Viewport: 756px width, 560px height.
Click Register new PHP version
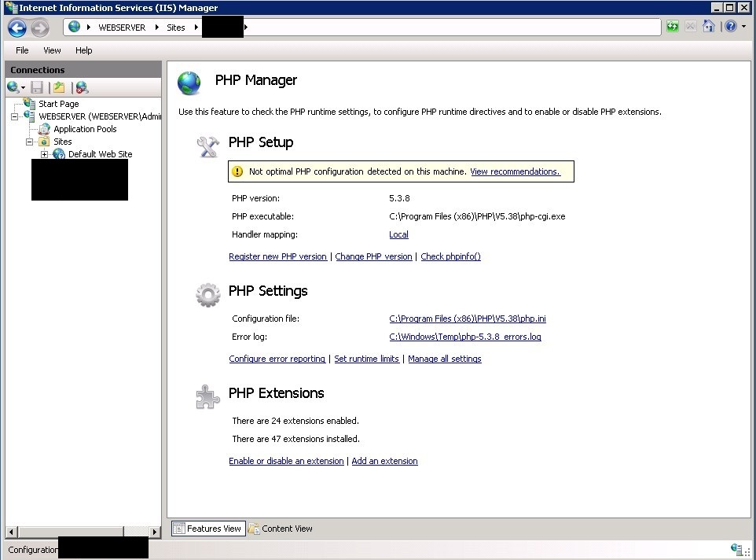coord(277,256)
